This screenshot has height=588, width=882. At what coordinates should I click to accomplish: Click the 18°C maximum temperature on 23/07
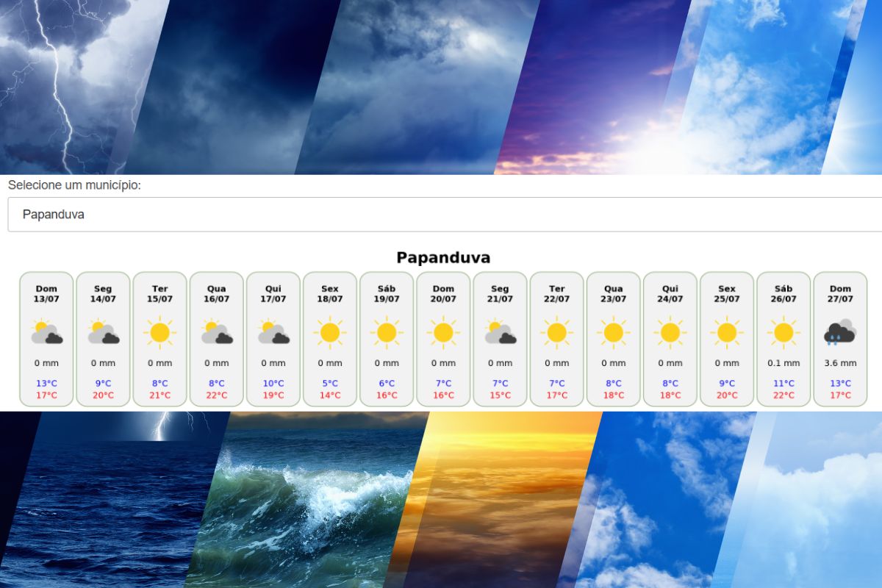(613, 395)
